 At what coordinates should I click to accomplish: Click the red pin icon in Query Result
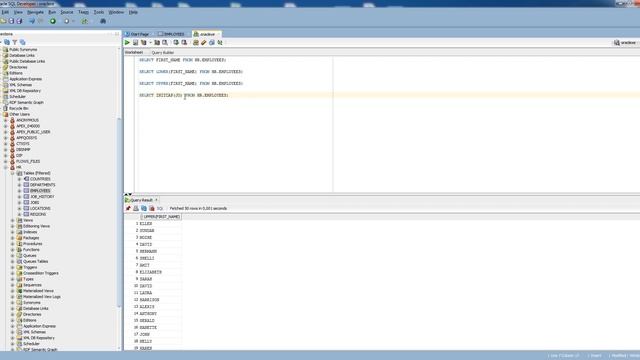click(128, 208)
